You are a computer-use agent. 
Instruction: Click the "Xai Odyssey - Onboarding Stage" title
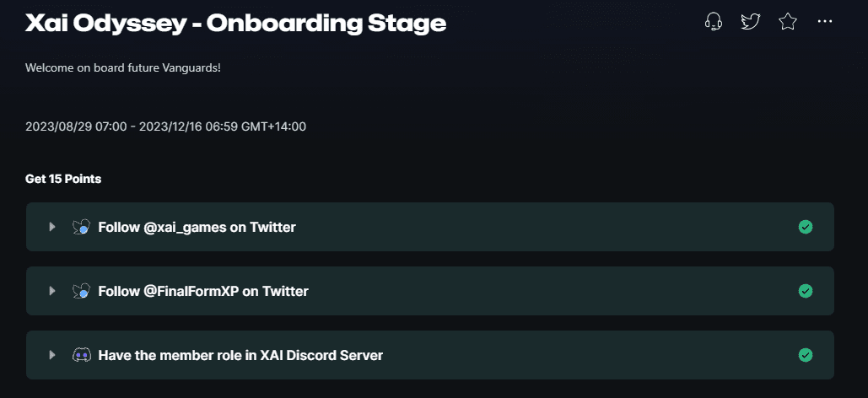(235, 23)
